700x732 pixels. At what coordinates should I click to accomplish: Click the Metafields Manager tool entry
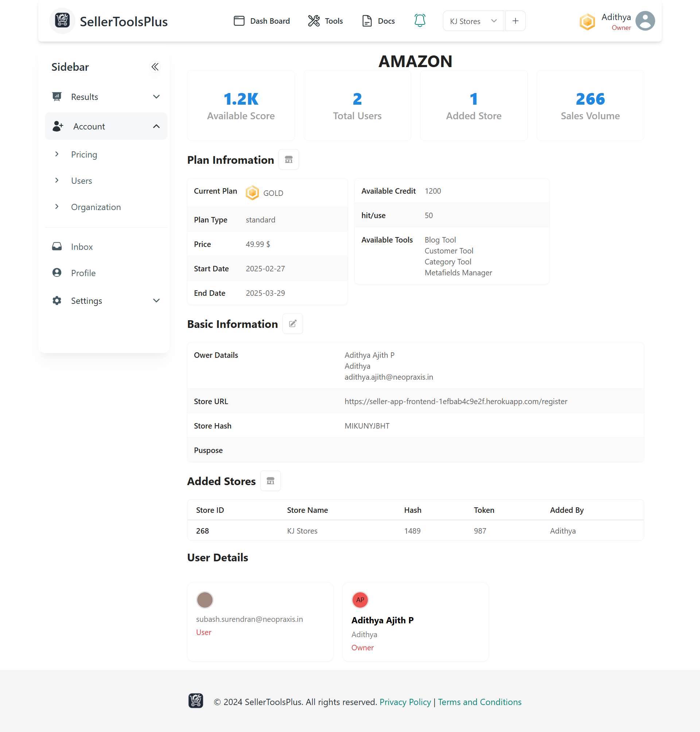[x=458, y=273]
